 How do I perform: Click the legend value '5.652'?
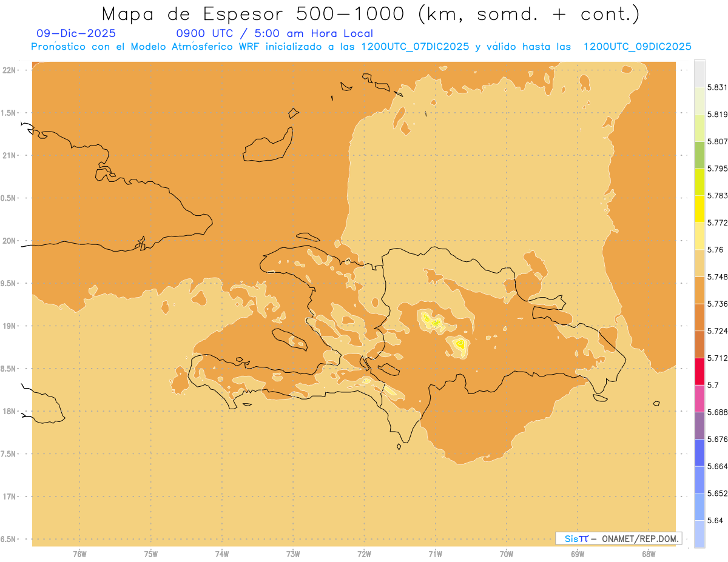(x=718, y=493)
